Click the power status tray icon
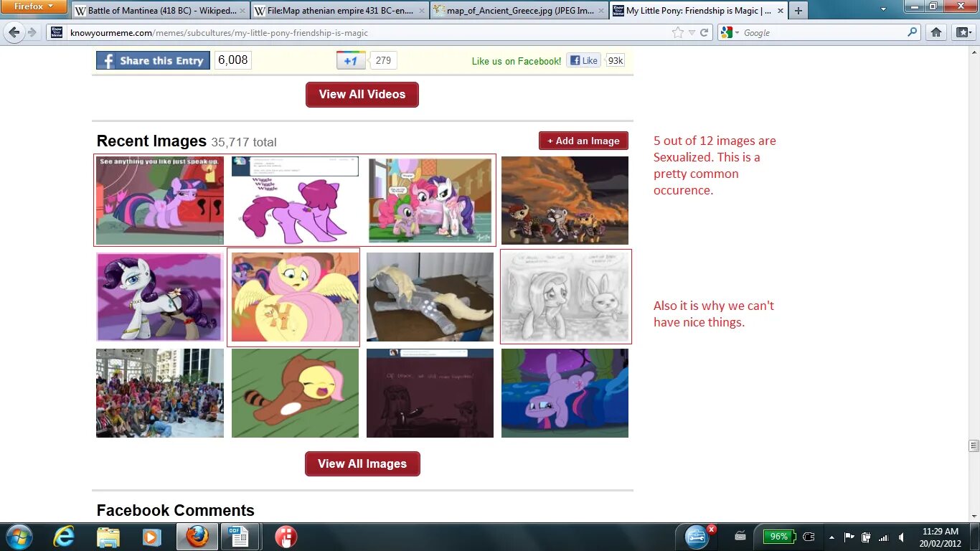Viewport: 980px width, 551px height. 866,537
